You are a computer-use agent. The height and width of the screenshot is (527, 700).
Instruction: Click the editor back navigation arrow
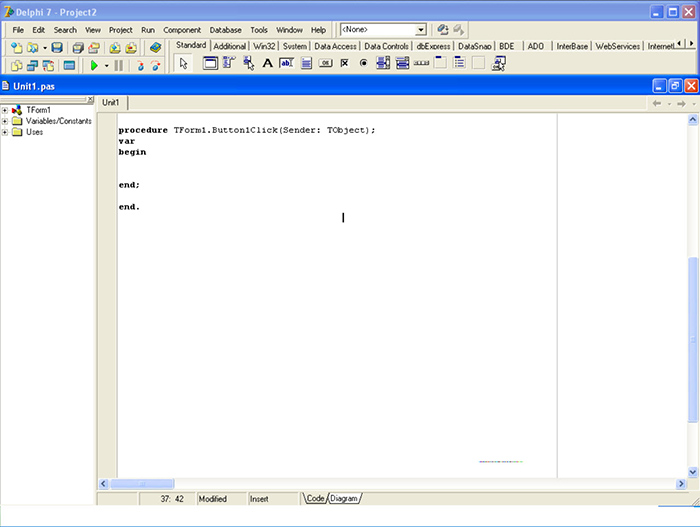coord(657,104)
